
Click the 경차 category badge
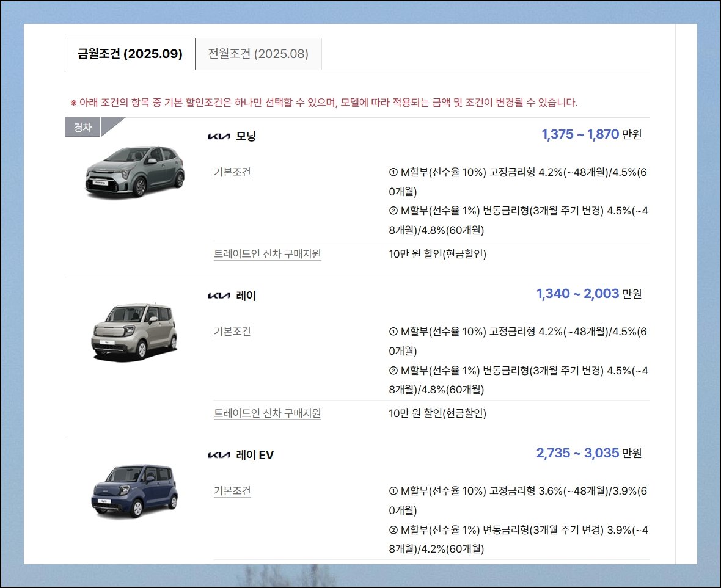82,127
